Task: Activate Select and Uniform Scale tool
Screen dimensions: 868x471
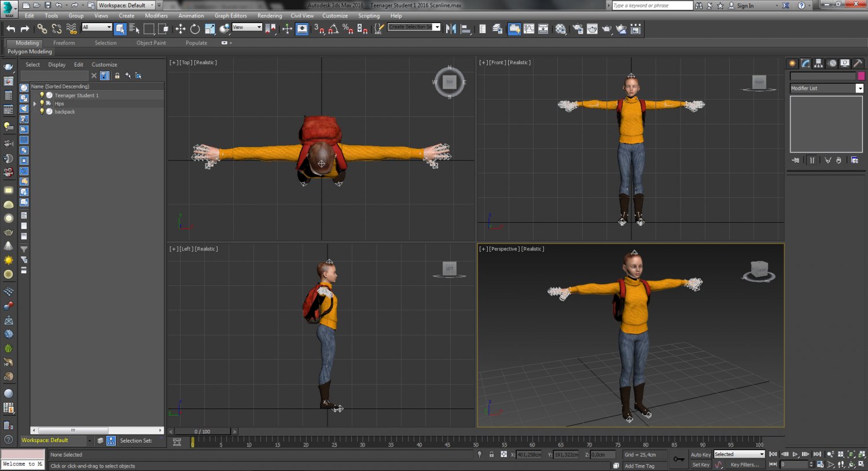Action: point(209,28)
